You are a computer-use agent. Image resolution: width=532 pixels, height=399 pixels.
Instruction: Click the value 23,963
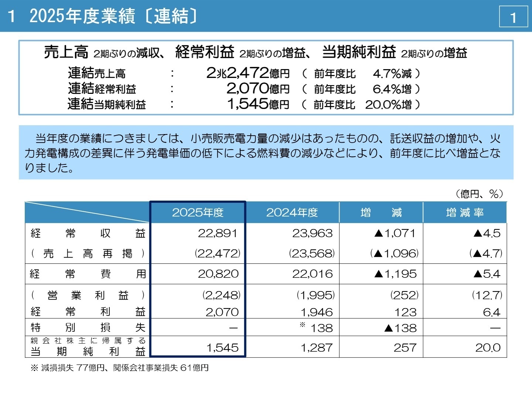pos(313,233)
